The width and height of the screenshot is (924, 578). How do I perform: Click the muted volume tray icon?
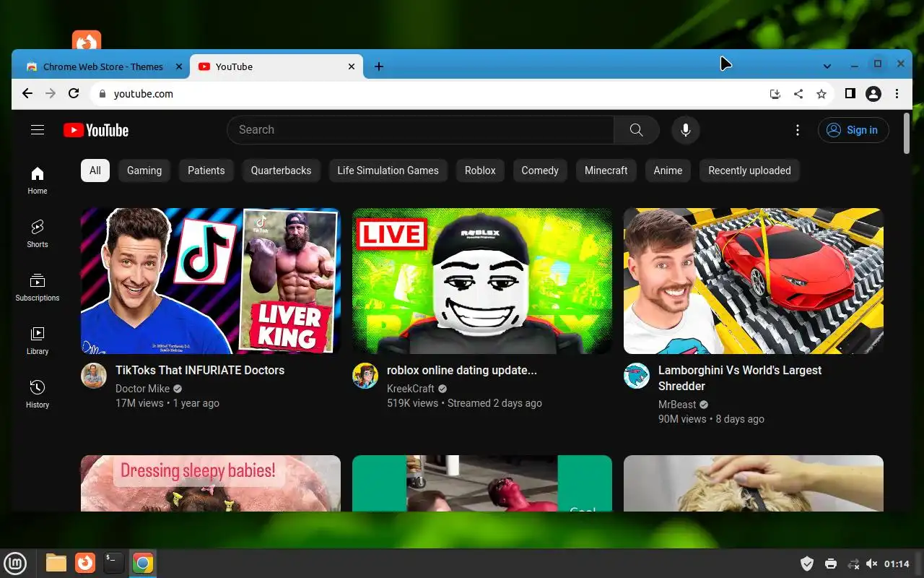[871, 564]
